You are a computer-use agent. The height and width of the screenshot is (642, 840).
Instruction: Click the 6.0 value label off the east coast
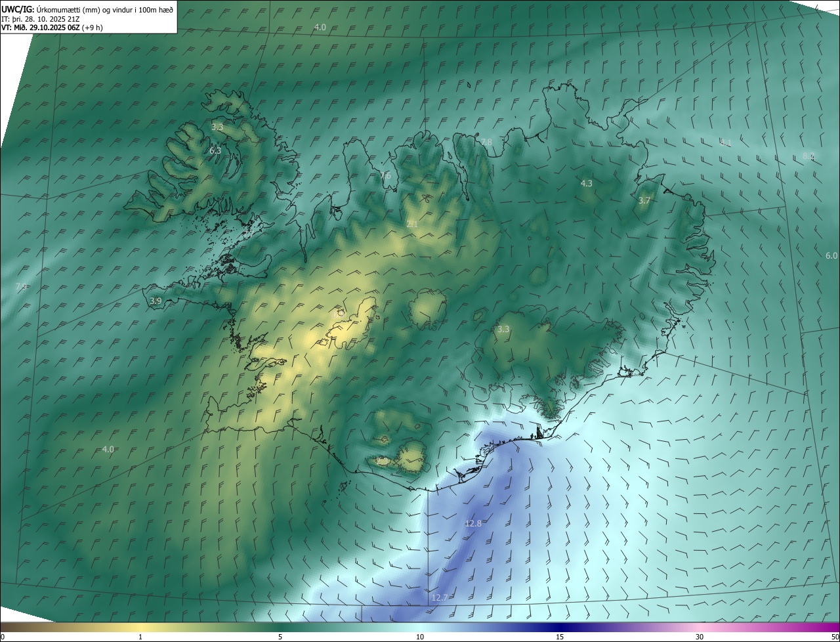831,255
